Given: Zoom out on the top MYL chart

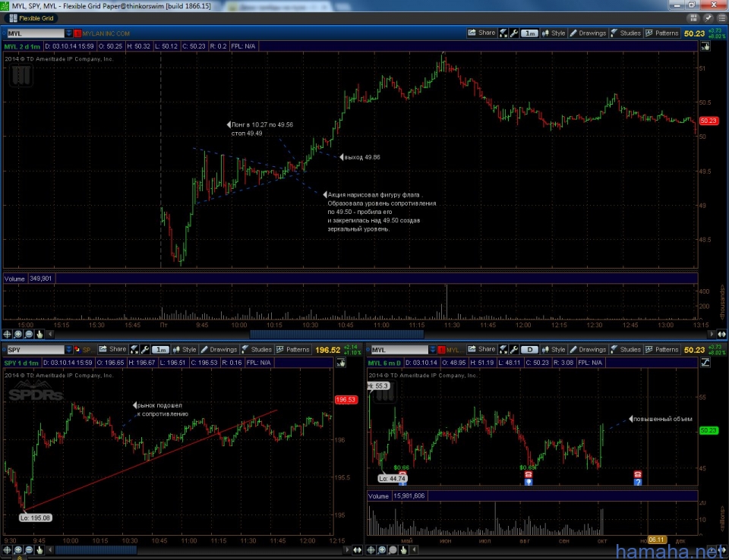Looking at the screenshot, I should tap(29, 334).
